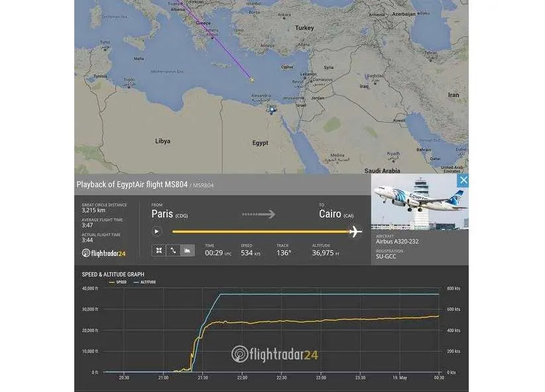
Task: Toggle the speed and altitude graph icon
Action: (x=188, y=251)
